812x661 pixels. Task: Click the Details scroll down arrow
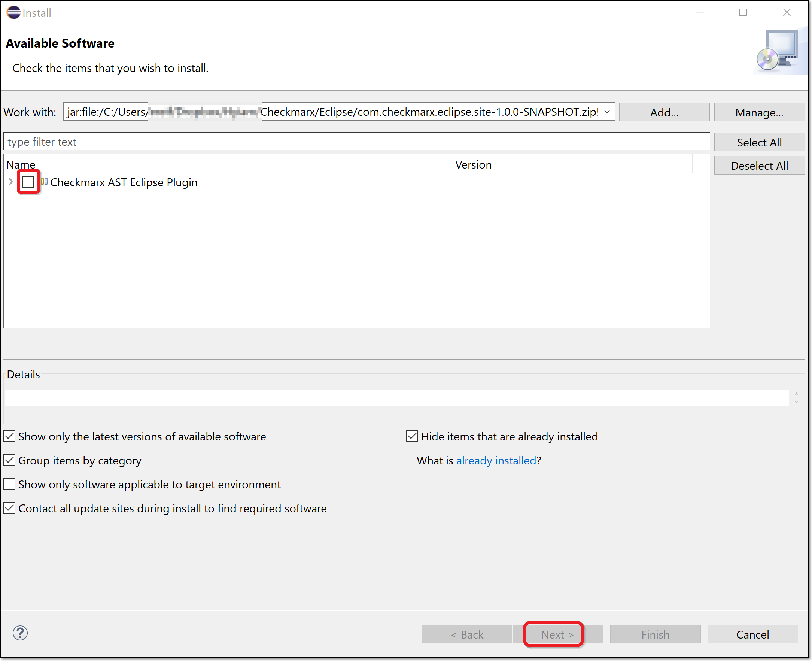[x=796, y=402]
